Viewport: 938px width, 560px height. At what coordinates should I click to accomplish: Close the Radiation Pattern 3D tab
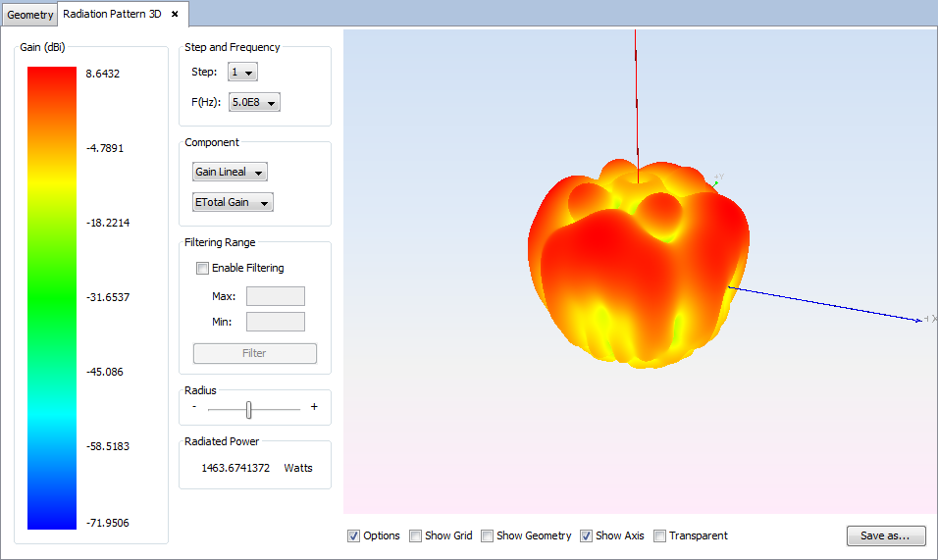175,15
